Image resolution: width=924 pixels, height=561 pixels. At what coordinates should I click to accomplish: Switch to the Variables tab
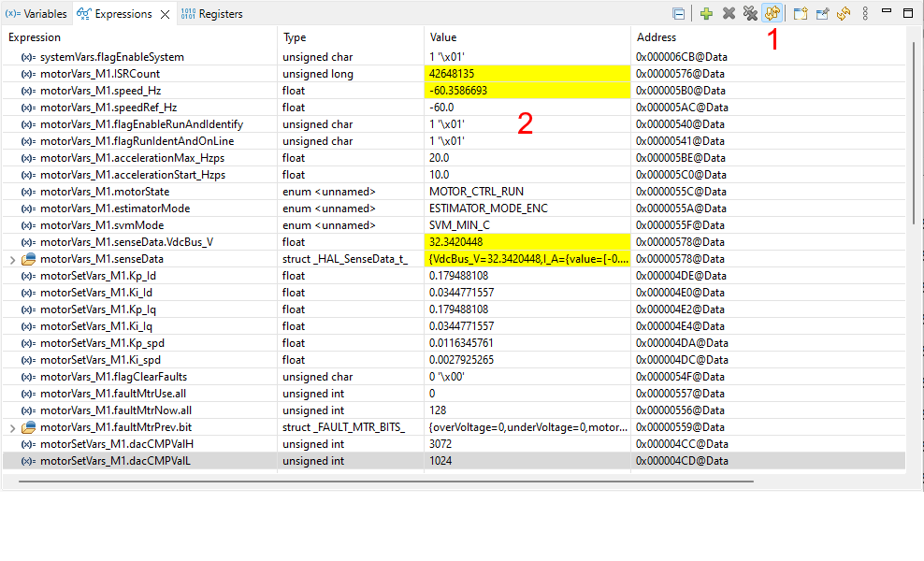point(36,14)
